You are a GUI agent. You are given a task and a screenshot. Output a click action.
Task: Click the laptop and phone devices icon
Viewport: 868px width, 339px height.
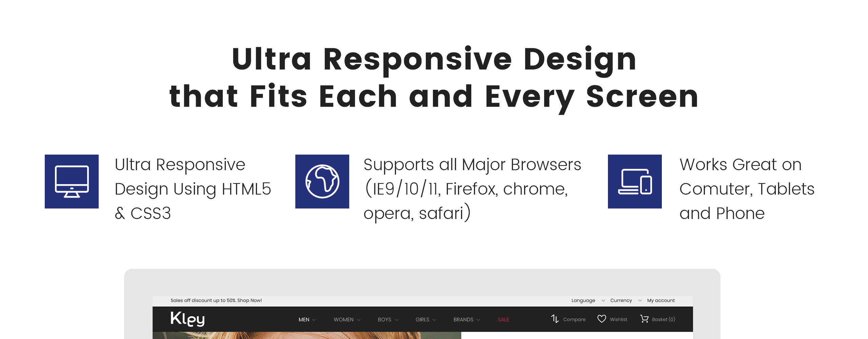pyautogui.click(x=635, y=181)
